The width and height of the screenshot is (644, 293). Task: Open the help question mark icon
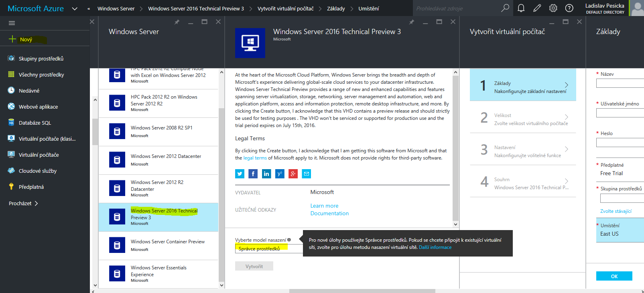pos(569,8)
